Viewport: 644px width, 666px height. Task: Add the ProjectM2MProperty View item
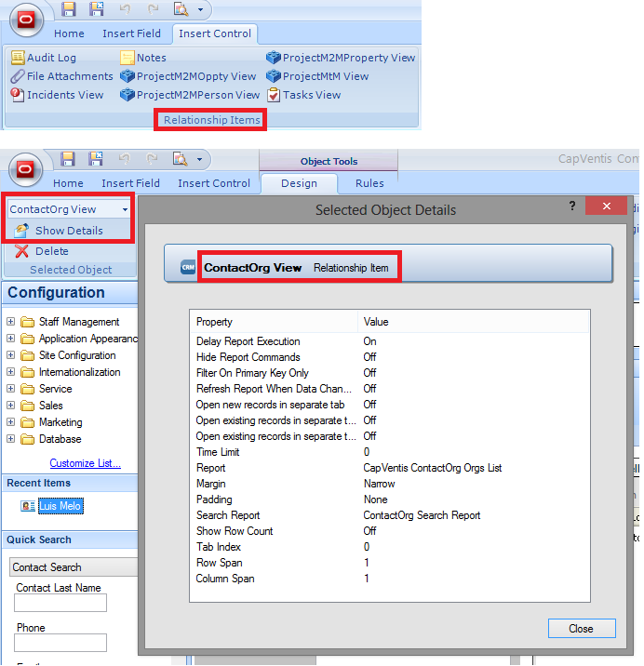[341, 58]
